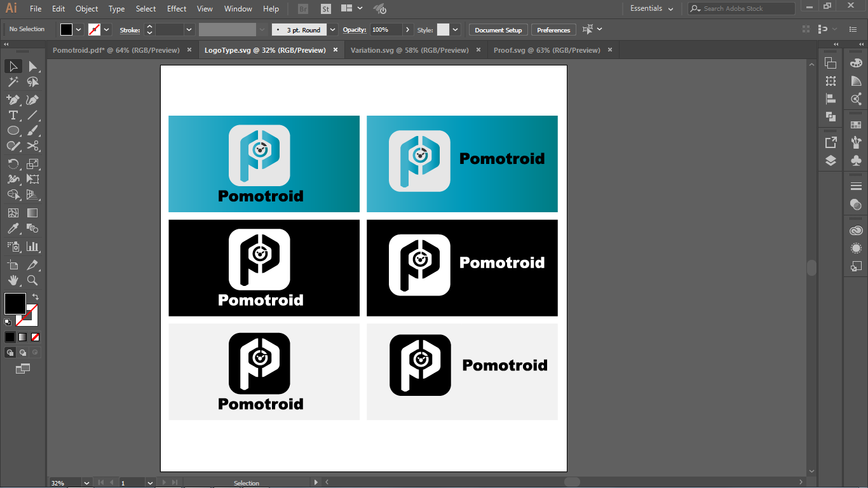Open the Layers panel icon
This screenshot has width=868, height=488.
point(831,161)
